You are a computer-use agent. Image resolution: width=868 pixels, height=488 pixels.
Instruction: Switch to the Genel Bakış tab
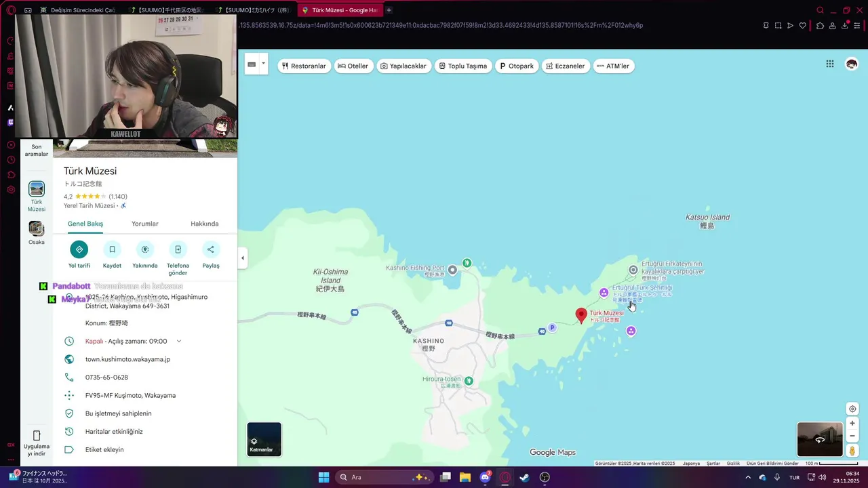tap(85, 224)
